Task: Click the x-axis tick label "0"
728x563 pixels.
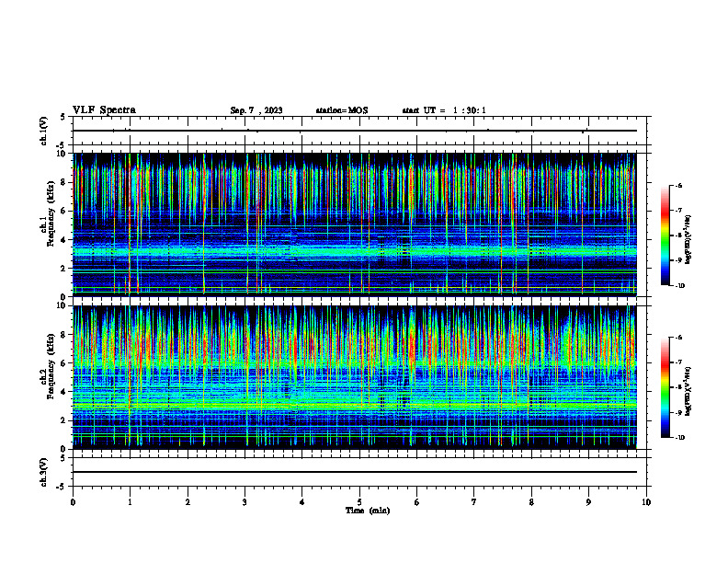Action: point(73,501)
